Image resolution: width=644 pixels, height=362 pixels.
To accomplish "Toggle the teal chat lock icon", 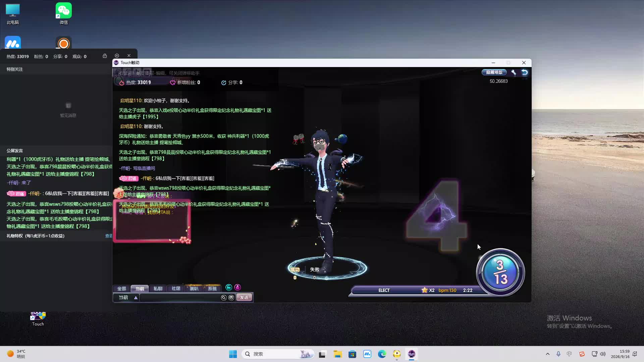I will click(229, 287).
